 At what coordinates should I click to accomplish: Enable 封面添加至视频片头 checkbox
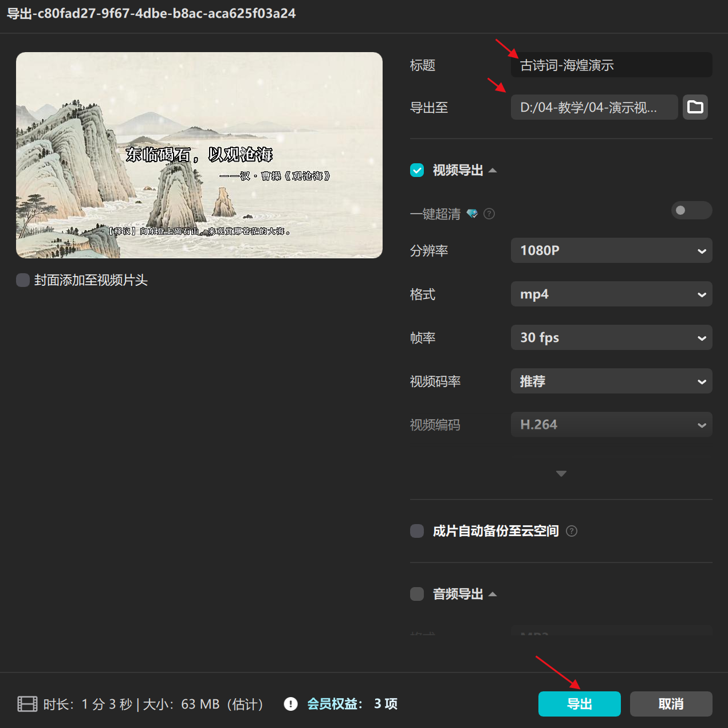click(x=23, y=280)
